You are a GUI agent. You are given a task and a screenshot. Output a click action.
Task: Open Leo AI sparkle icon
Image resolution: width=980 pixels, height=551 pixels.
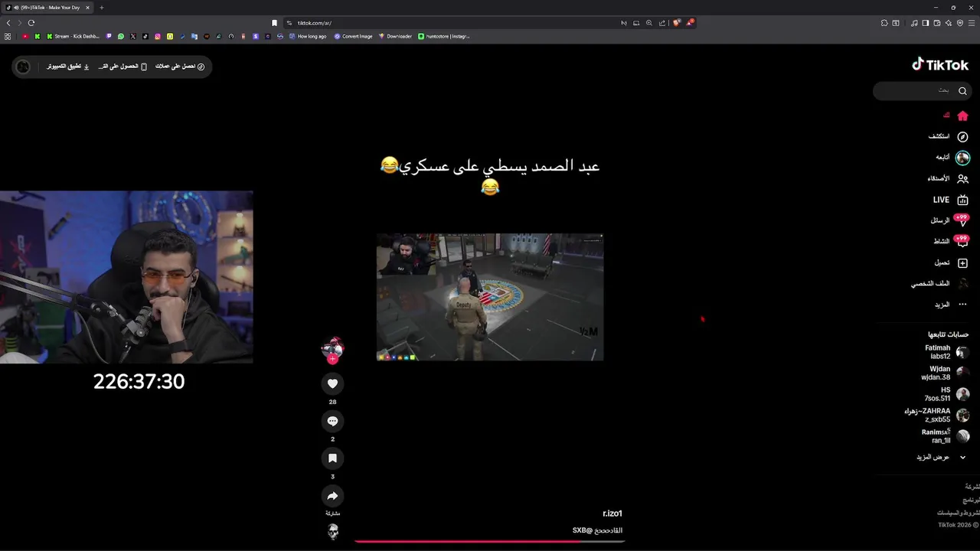tap(949, 23)
